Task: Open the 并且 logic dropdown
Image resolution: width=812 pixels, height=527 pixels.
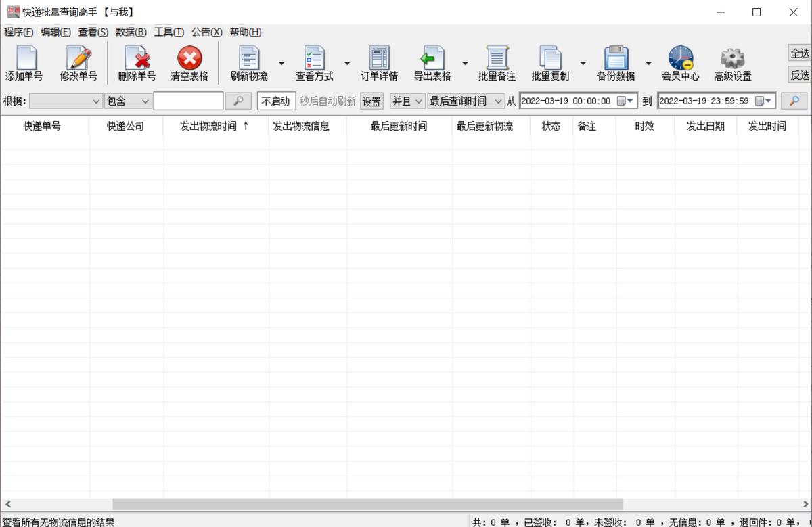Action: click(407, 101)
